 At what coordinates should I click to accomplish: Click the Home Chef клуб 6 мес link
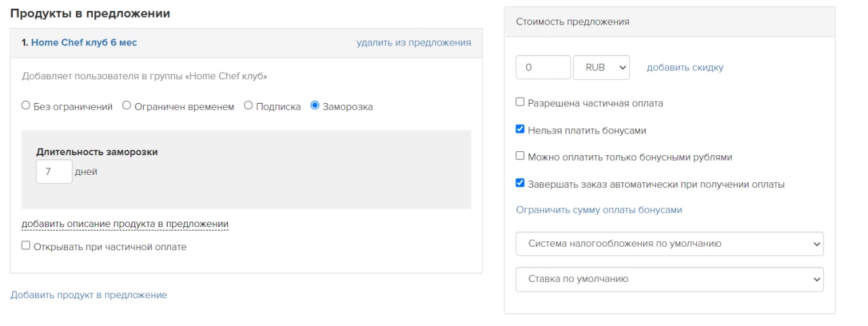click(x=84, y=42)
